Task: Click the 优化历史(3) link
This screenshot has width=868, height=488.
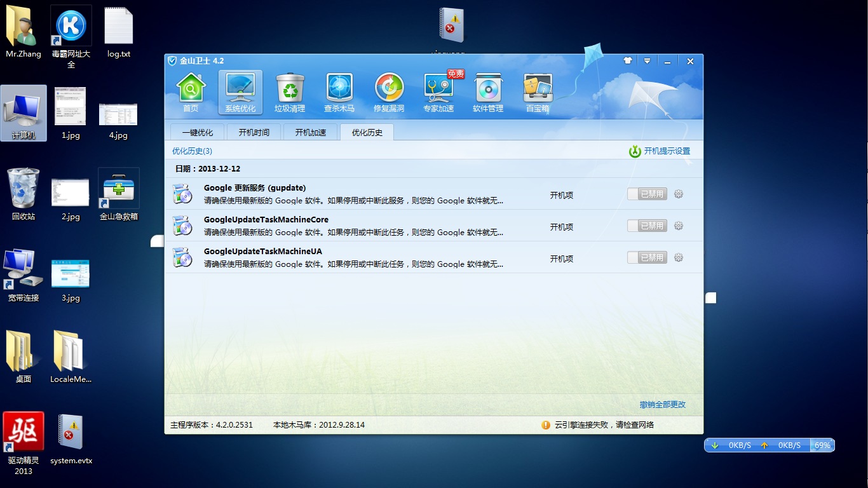Action: tap(192, 151)
